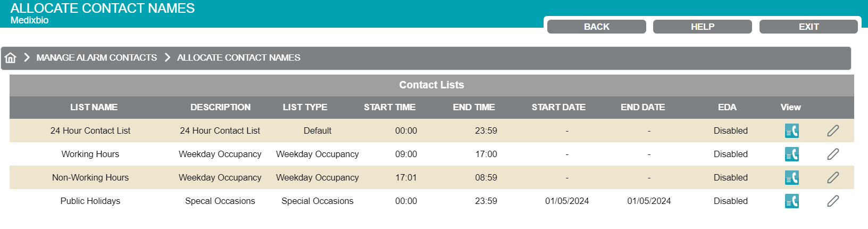
Task: View contacts for Working Hours list
Action: [791, 154]
